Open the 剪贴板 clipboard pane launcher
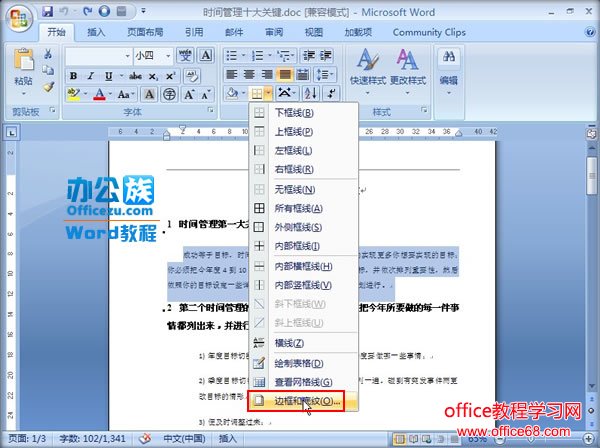This screenshot has width=600, height=448. click(52, 110)
